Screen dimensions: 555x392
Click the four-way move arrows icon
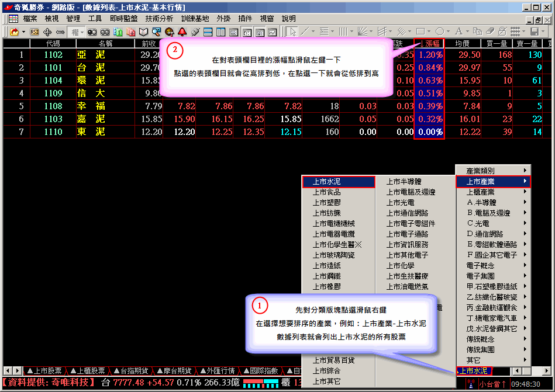click(47, 32)
